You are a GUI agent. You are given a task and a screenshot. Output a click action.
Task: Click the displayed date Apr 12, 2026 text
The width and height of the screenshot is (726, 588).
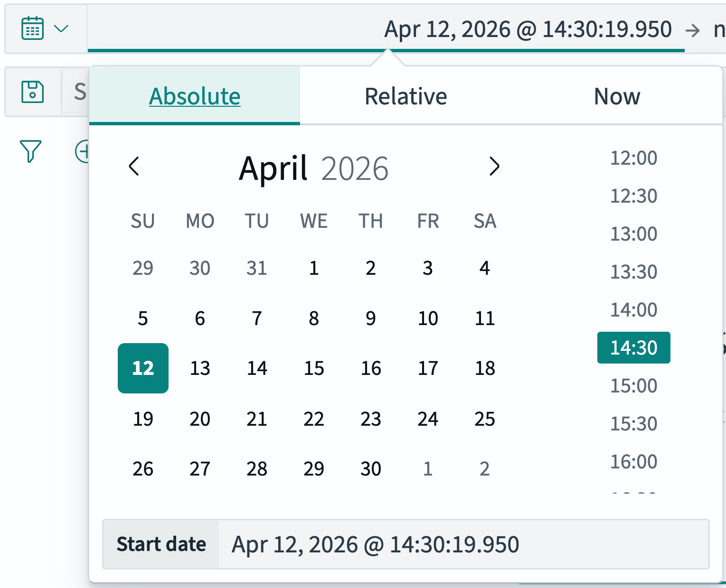[528, 29]
